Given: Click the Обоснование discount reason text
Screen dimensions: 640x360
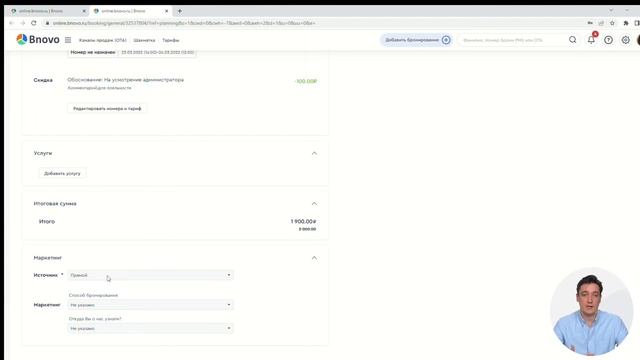Looking at the screenshot, I should coord(125,80).
